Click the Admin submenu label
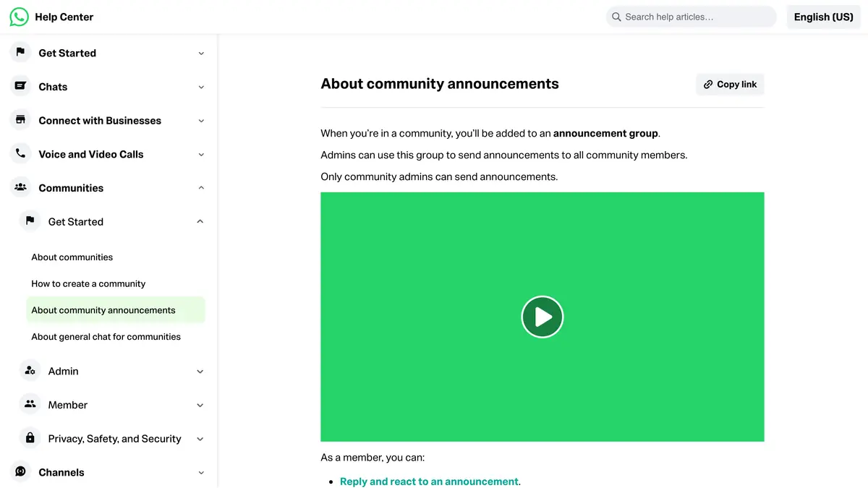Viewport: 868px width, 488px height. click(x=64, y=371)
